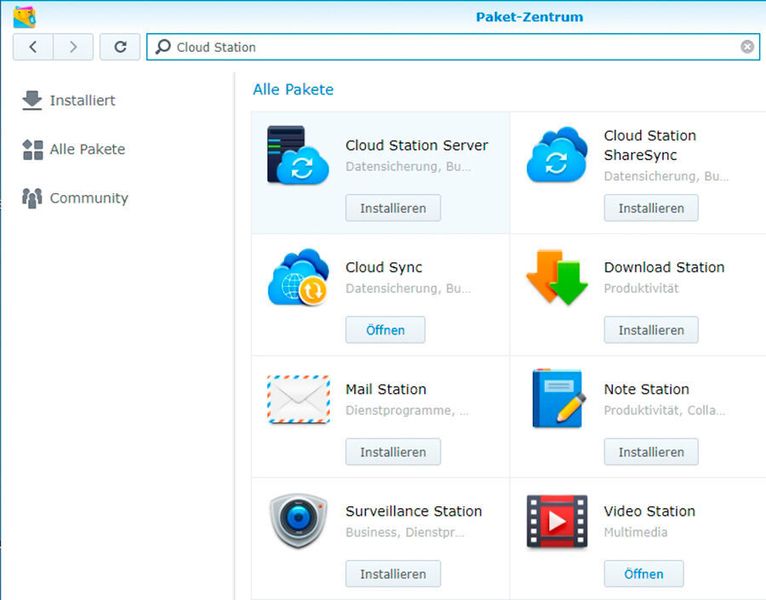Install Mail Station
This screenshot has width=766, height=600.
(393, 452)
